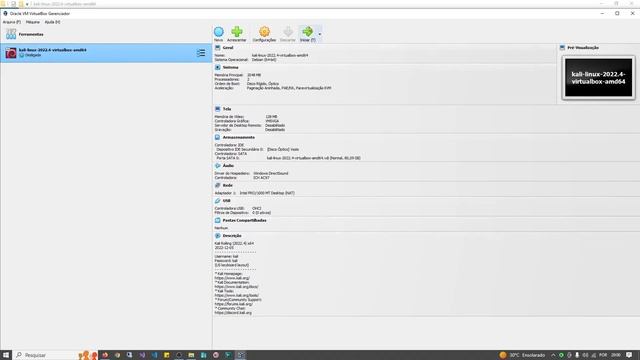Open the Armazenamento section header
The width and height of the screenshot is (640, 360).
(238, 138)
